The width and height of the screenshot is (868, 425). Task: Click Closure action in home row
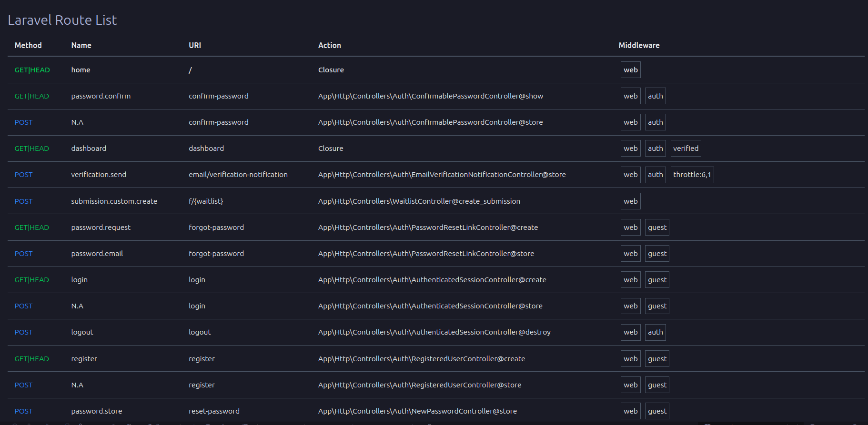pyautogui.click(x=331, y=70)
